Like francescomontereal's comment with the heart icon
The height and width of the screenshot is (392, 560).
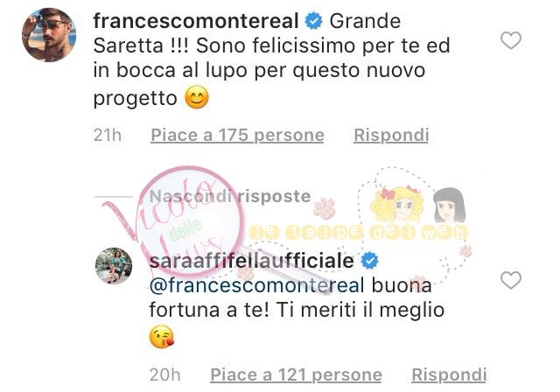pos(511,40)
